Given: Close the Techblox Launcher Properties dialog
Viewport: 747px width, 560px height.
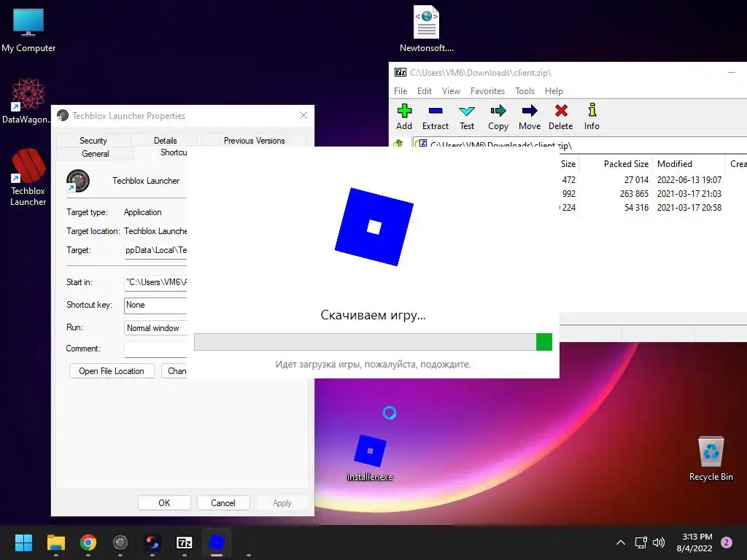Looking at the screenshot, I should click(x=303, y=115).
